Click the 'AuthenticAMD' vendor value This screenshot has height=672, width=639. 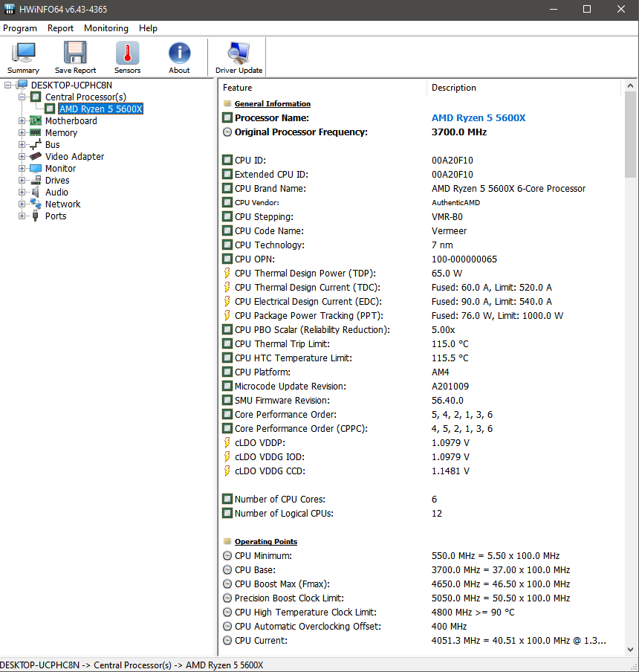pos(455,203)
